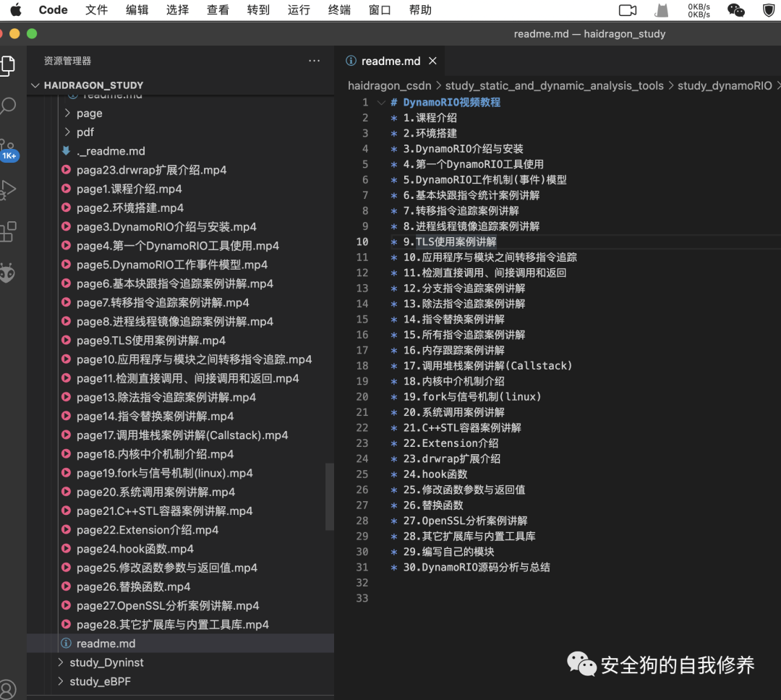The height and width of the screenshot is (700, 781).
Task: Click editor line '24.hook函数'
Action: click(435, 474)
